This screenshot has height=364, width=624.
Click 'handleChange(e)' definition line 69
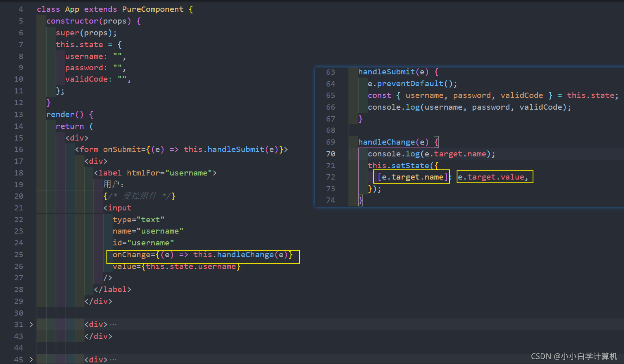click(393, 142)
